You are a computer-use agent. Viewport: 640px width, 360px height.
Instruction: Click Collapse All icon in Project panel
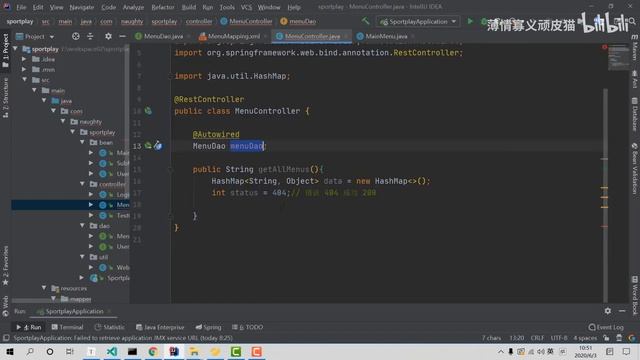click(90, 36)
